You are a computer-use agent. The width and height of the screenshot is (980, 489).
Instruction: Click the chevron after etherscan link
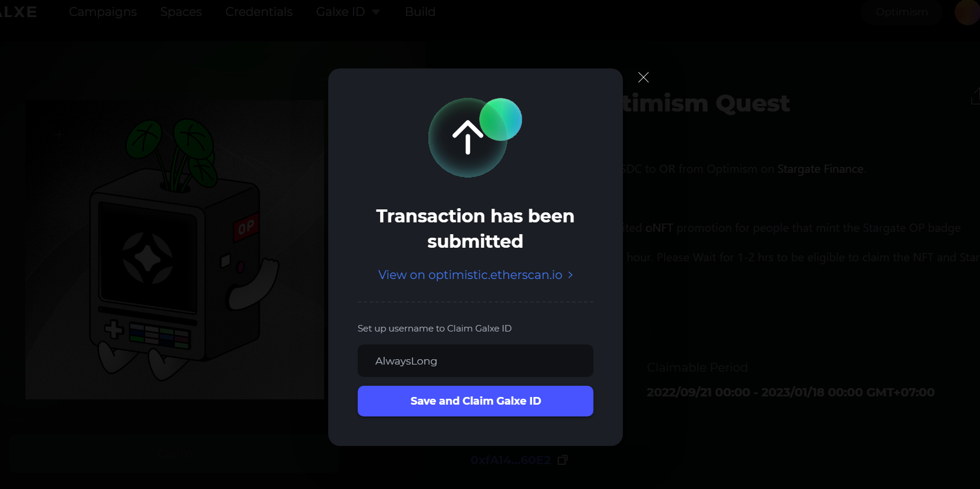pyautogui.click(x=570, y=275)
